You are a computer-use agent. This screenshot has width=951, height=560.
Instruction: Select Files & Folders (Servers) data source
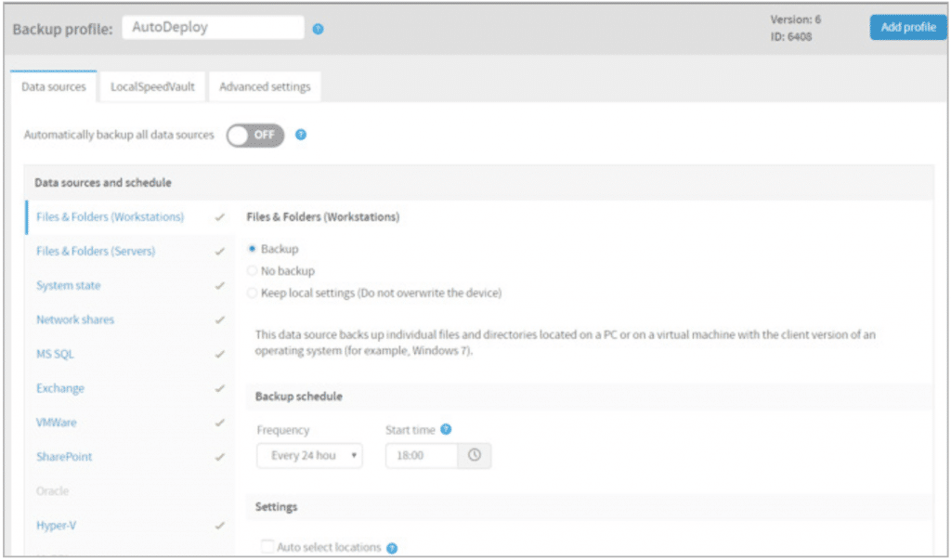[x=96, y=252]
